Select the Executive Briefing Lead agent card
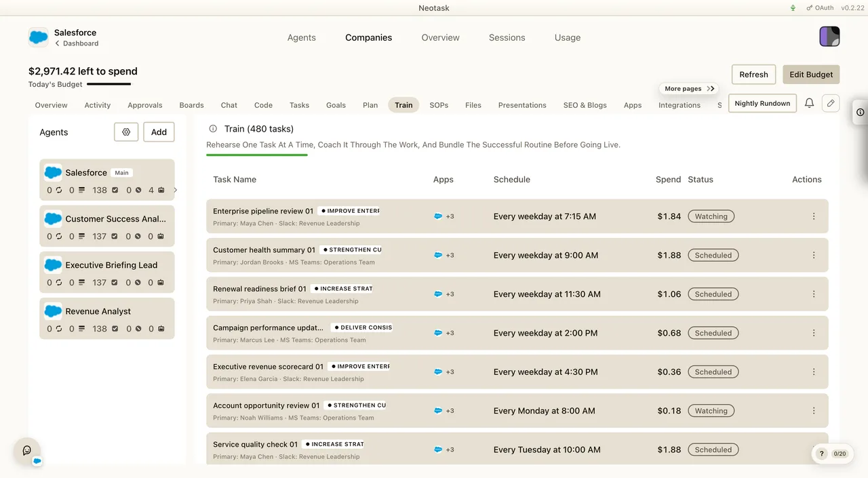Viewport: 868px width, 478px height. (x=107, y=273)
